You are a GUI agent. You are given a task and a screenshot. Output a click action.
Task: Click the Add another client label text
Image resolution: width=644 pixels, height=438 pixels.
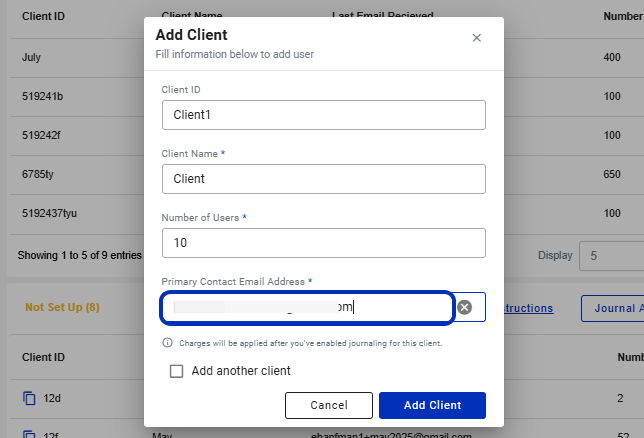pyautogui.click(x=241, y=371)
